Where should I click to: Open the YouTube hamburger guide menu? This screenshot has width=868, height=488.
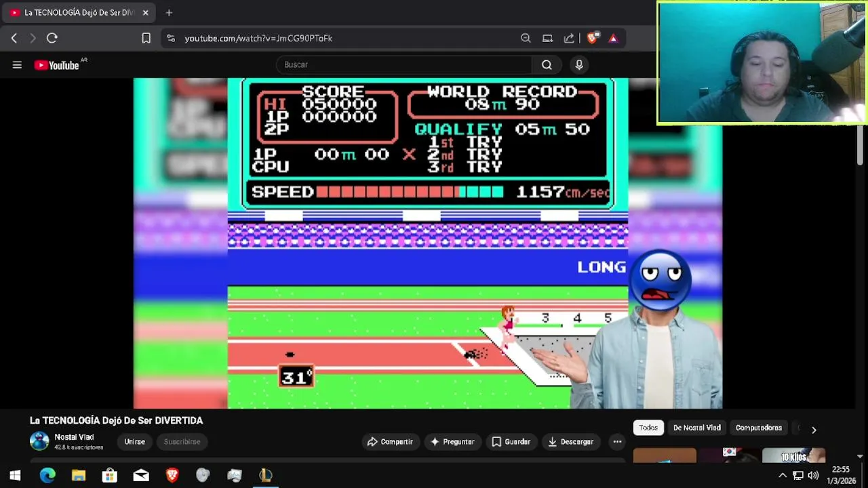[x=17, y=64]
